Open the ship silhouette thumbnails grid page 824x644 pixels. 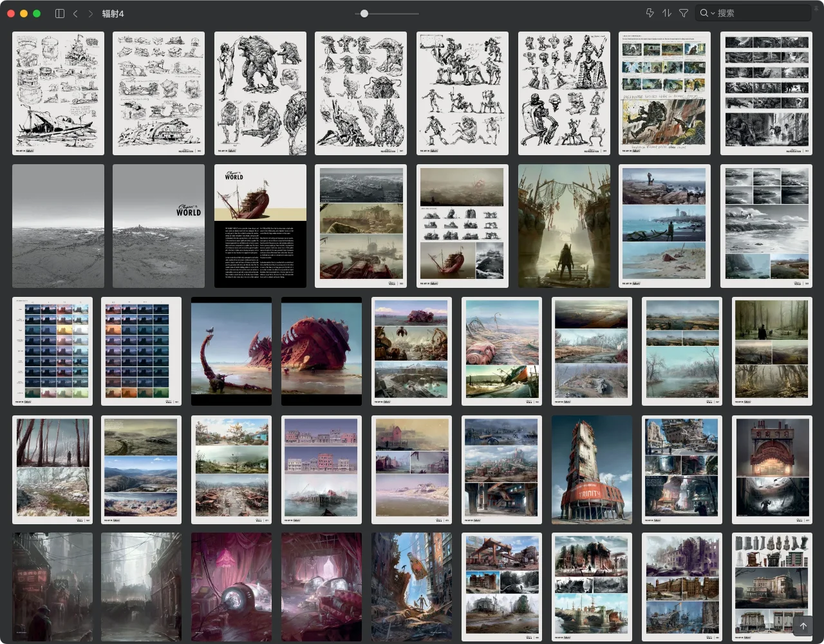462,226
